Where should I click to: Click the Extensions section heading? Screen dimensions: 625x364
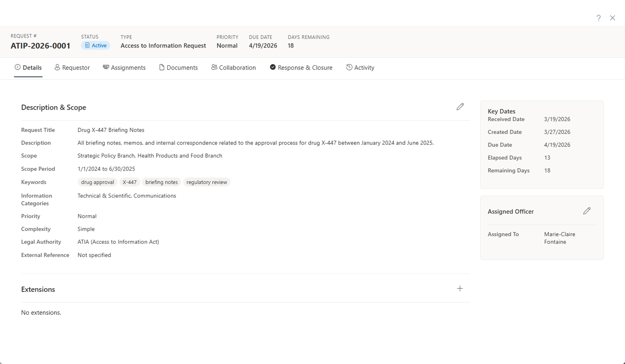[38, 289]
